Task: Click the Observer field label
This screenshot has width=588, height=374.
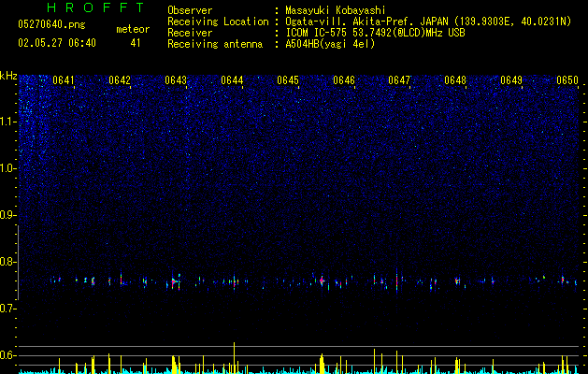Action: click(190, 10)
